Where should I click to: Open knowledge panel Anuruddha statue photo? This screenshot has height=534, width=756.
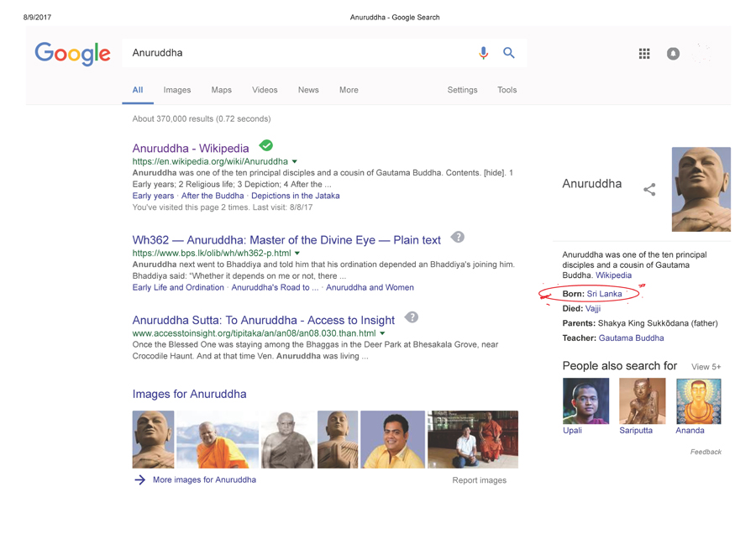pos(701,190)
